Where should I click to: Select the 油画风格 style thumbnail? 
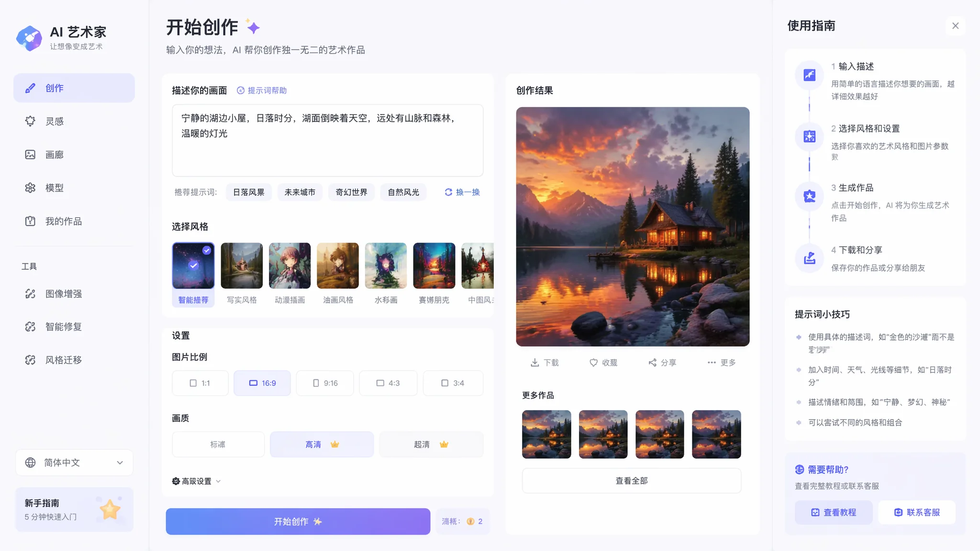click(x=338, y=266)
